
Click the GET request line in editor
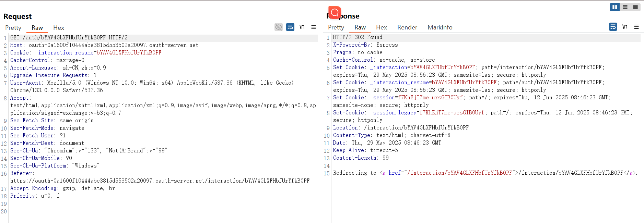click(69, 38)
